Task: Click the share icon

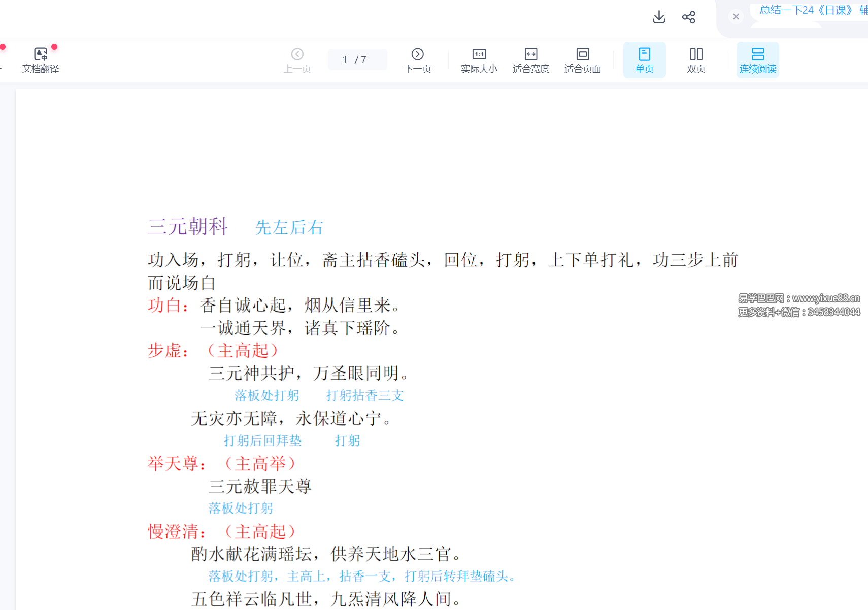Action: click(x=688, y=17)
